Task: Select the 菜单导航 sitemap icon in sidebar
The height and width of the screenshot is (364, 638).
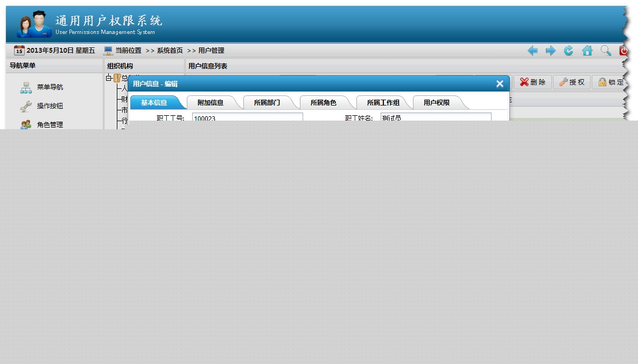Action: pyautogui.click(x=26, y=86)
